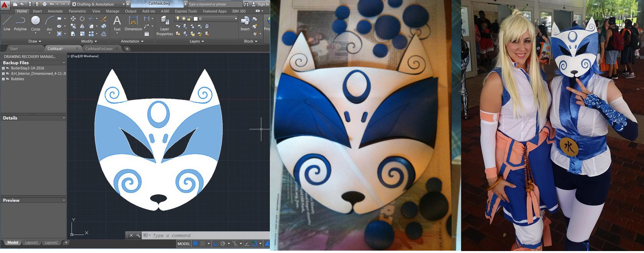Expand the BoilerStay3-14-2016 backup node

(4, 68)
